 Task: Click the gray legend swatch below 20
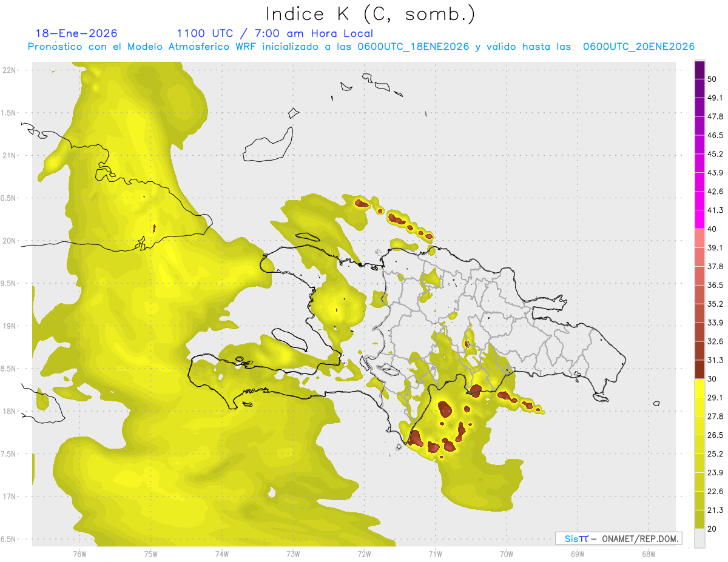tap(700, 538)
